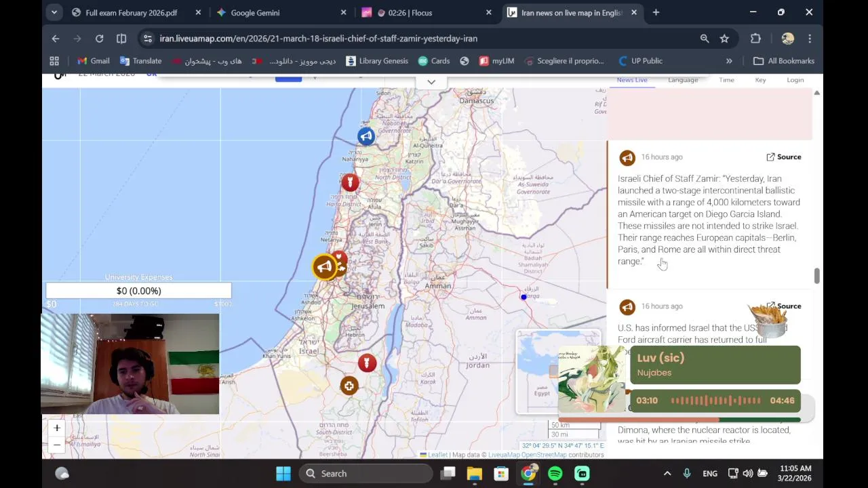Click the large orange megaphone marker near Tel Aviv
This screenshot has width=868, height=488.
pyautogui.click(x=325, y=267)
